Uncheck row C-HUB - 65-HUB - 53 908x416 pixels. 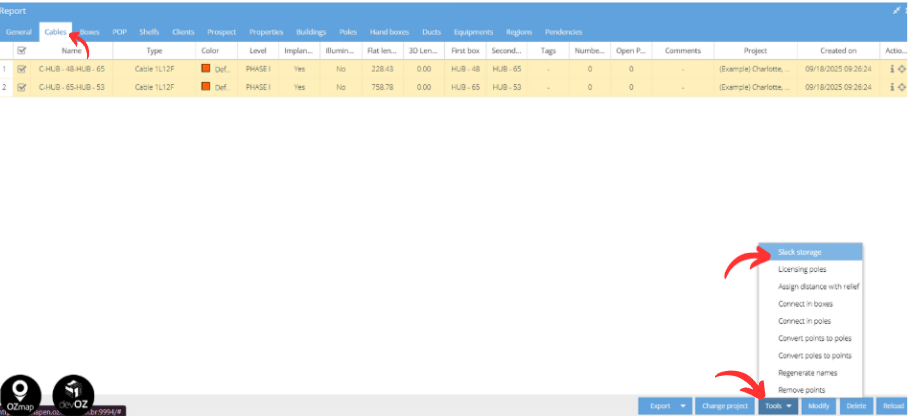tap(22, 88)
